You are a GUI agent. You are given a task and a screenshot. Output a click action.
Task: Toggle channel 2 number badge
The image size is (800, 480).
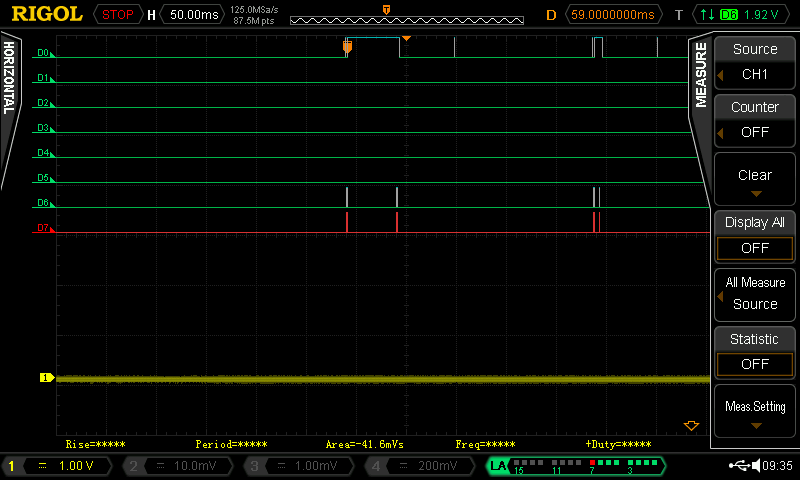pyautogui.click(x=133, y=466)
